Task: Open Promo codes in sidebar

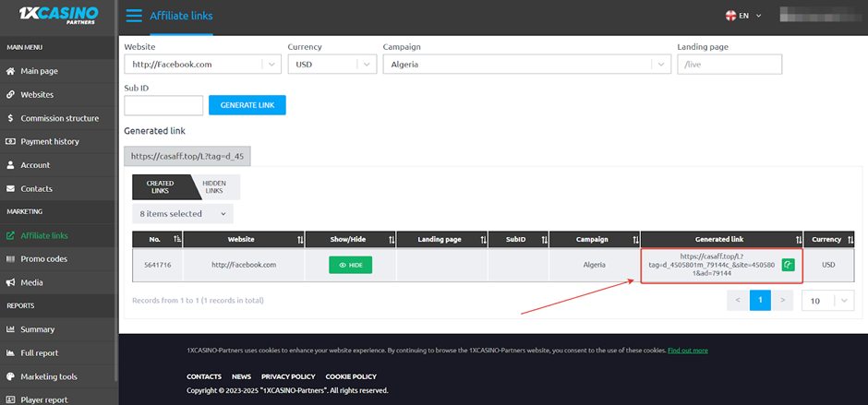Action: pos(43,259)
